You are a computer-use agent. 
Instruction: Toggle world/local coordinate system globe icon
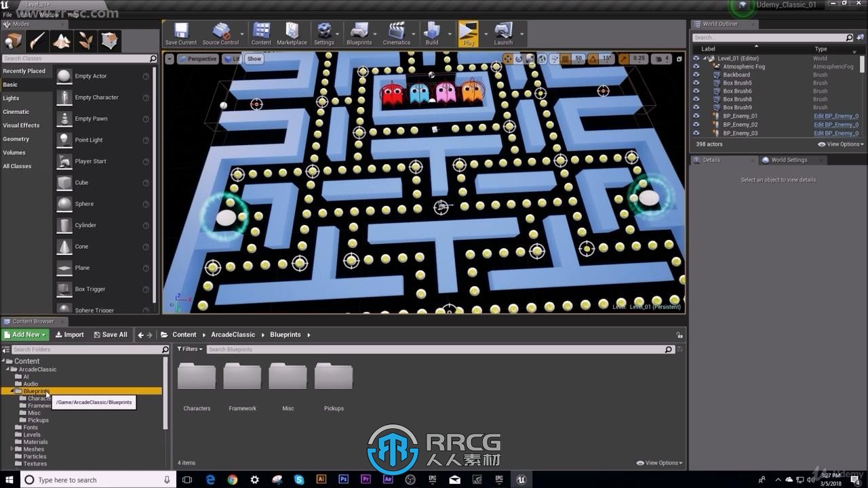point(542,59)
